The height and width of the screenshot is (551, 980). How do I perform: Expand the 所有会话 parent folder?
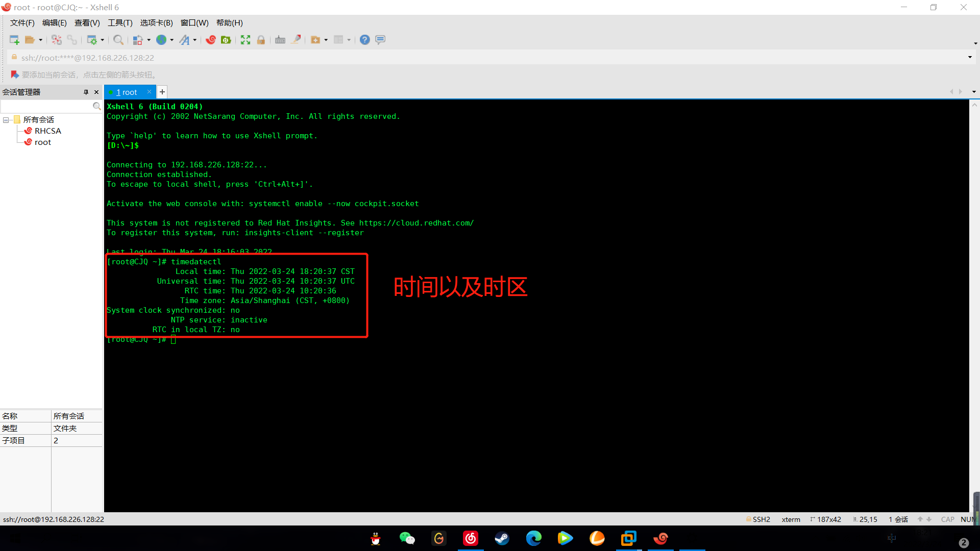pos(6,119)
